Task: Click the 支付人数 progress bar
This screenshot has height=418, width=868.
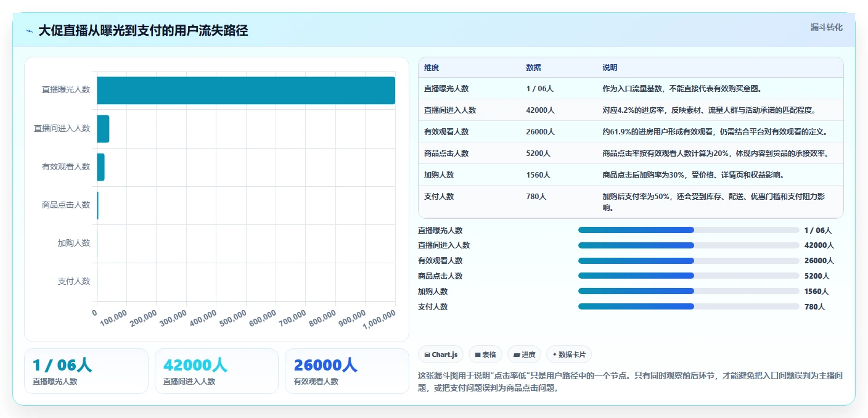Action: pos(689,306)
